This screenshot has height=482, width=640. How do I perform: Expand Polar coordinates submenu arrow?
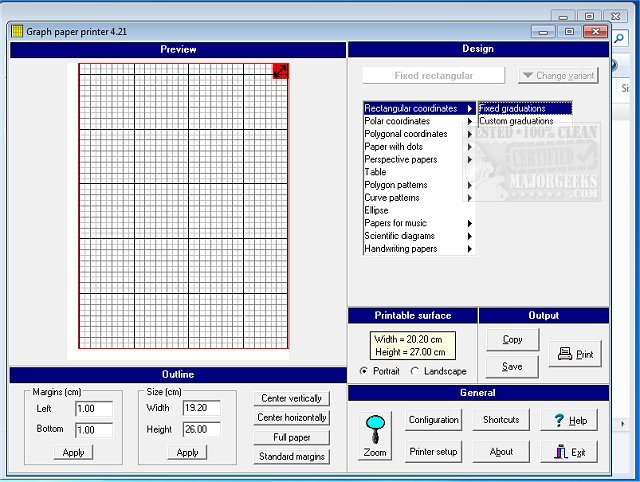pos(470,121)
